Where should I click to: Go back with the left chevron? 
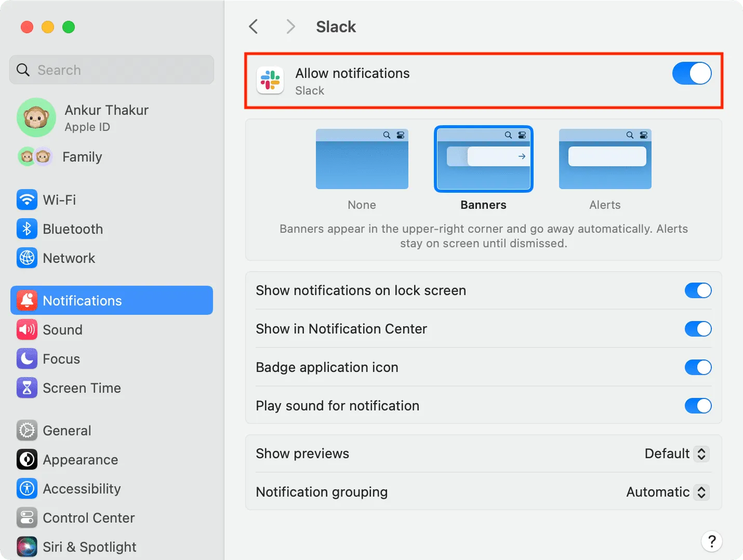click(x=254, y=26)
